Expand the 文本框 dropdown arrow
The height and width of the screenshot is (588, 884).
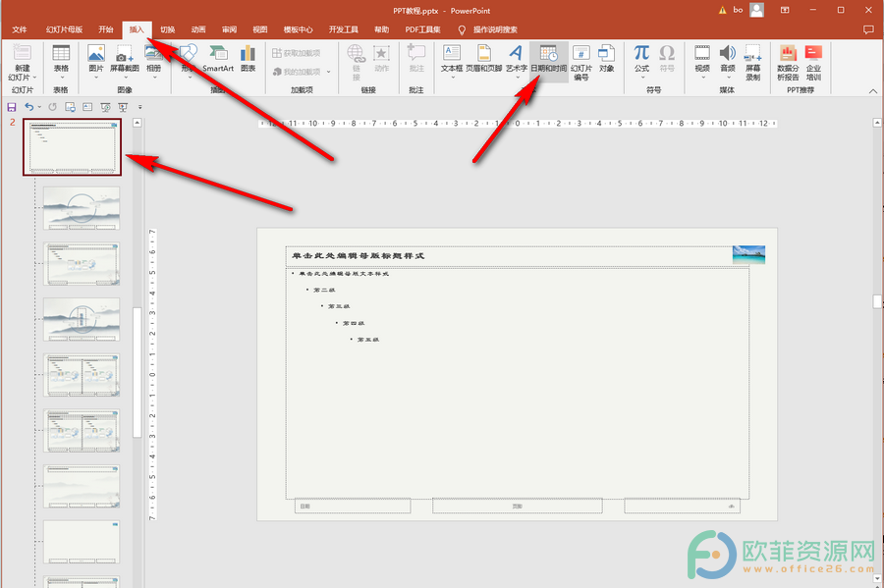pos(452,78)
